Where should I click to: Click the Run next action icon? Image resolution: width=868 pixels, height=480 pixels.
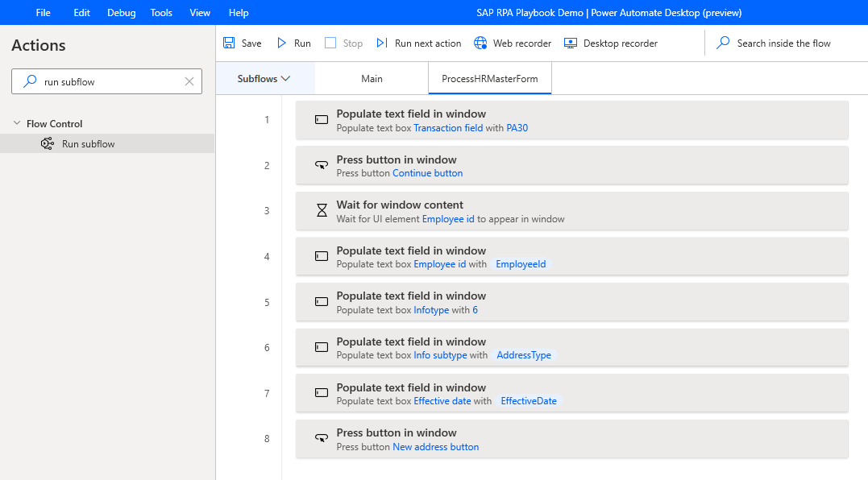coord(382,43)
